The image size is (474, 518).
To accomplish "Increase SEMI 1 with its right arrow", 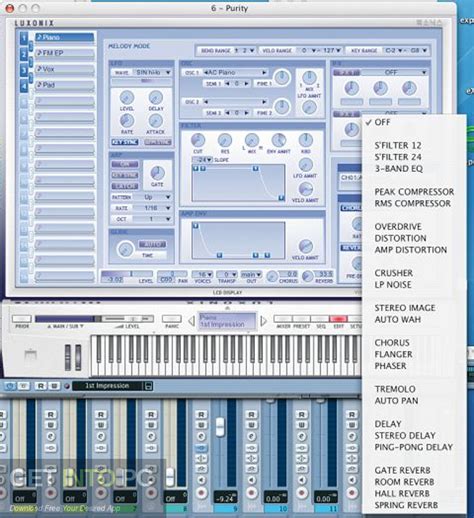I will [246, 84].
